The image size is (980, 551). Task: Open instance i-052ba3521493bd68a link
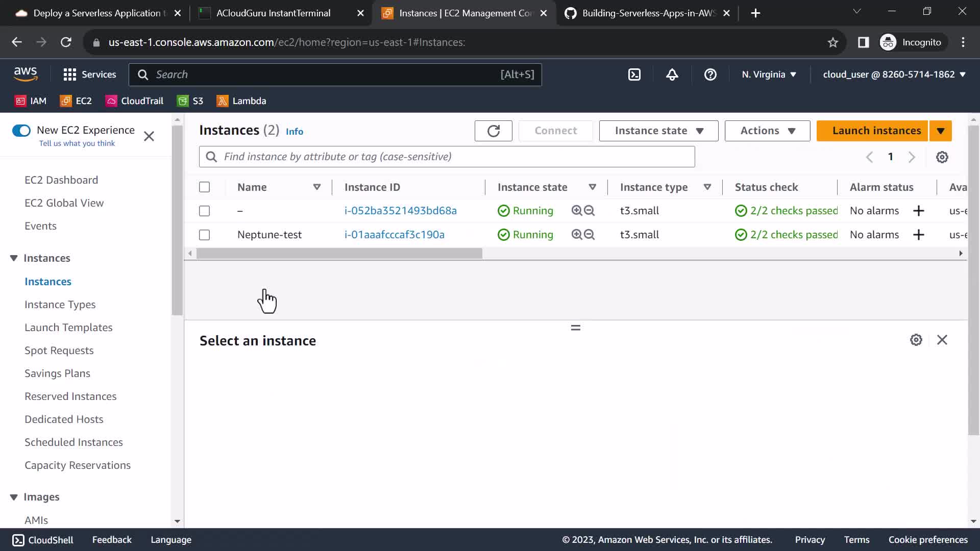(x=400, y=211)
